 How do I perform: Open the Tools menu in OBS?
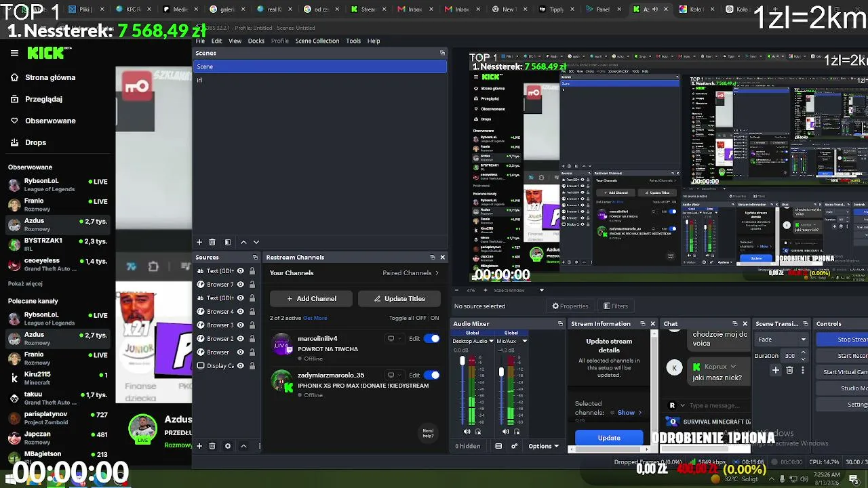pos(353,41)
